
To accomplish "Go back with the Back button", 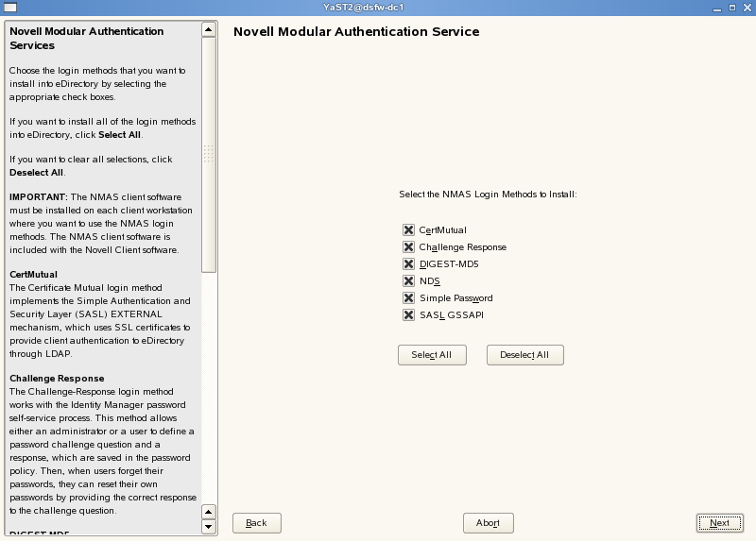I will (256, 523).
